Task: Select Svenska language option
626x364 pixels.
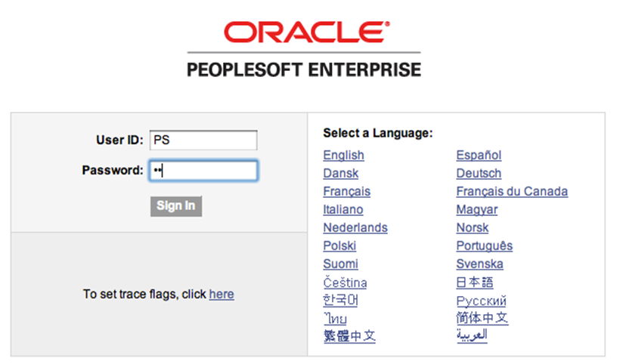Action: pos(479,264)
